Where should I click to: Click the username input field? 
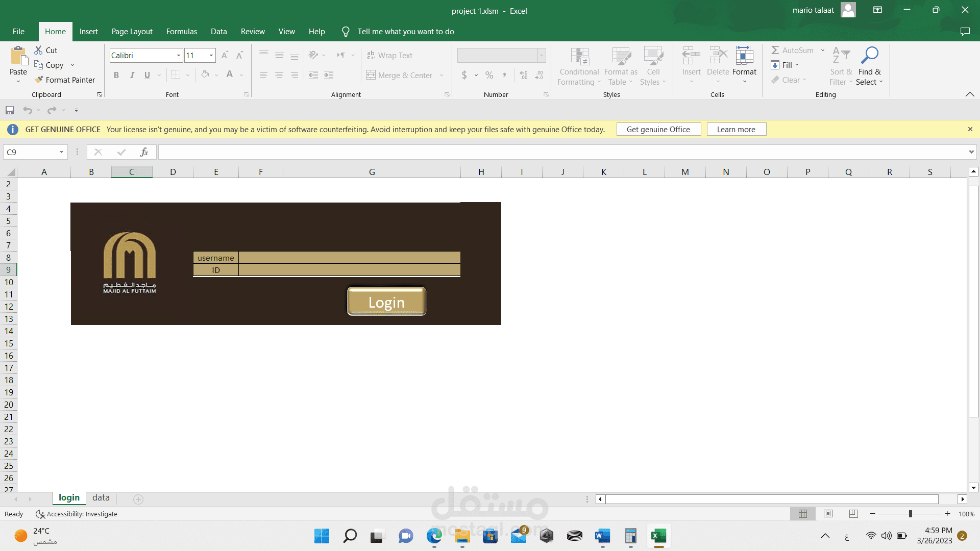350,258
